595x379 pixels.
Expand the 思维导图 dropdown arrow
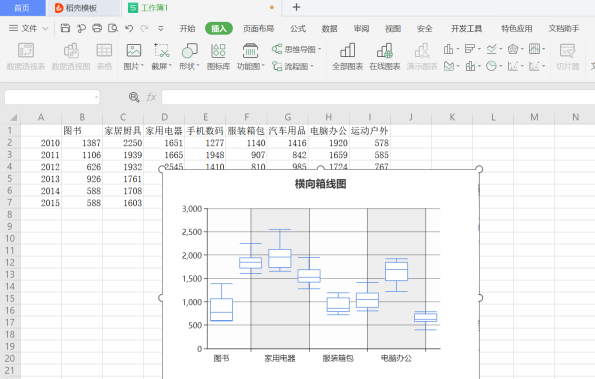(x=320, y=49)
